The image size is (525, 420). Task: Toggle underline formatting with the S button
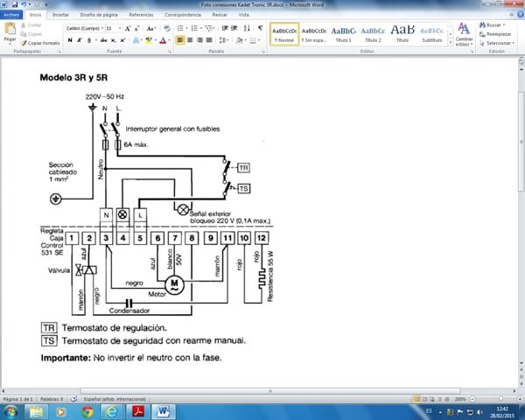pos(88,40)
